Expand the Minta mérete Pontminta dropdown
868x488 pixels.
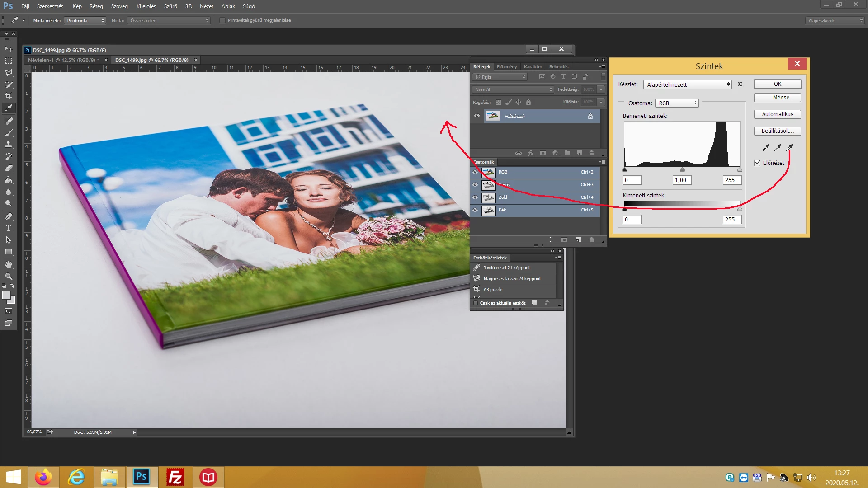[x=85, y=21]
